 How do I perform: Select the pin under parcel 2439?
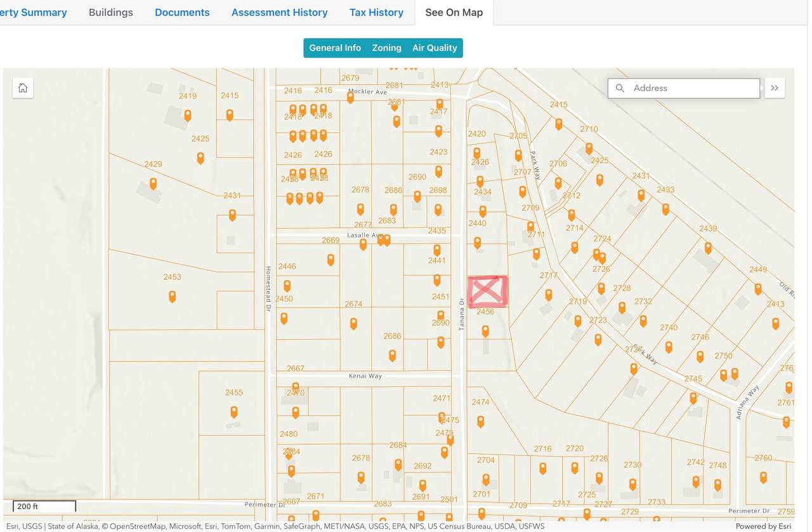pos(708,248)
